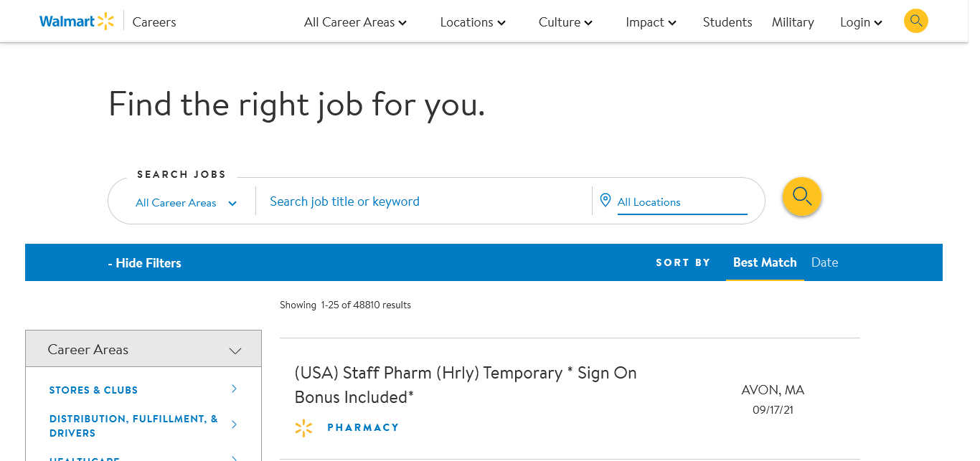Open the header search magnifier icon
980x461 pixels.
[915, 21]
